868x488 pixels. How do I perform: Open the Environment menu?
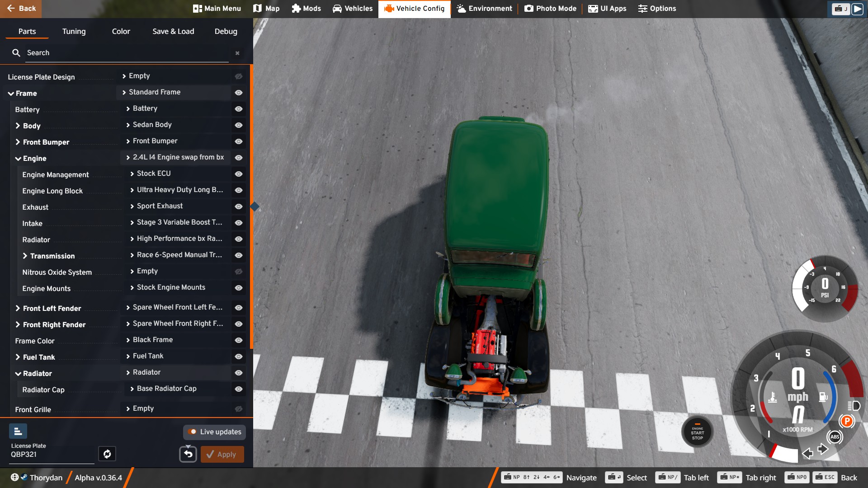tap(485, 9)
